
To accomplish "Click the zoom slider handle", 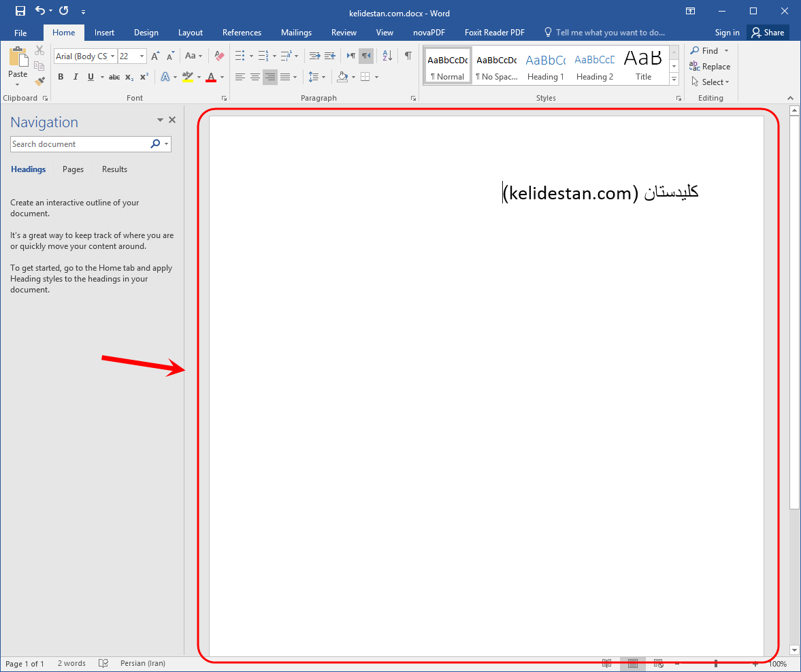I will tap(716, 664).
